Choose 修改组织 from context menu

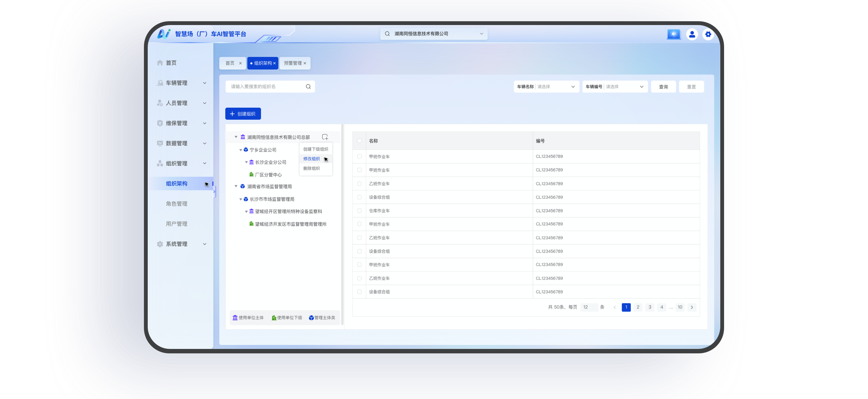pyautogui.click(x=311, y=159)
